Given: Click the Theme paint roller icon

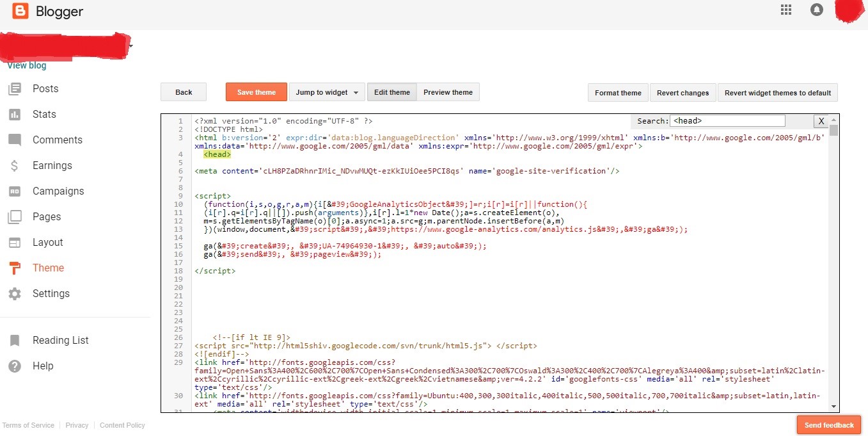Looking at the screenshot, I should pos(15,268).
